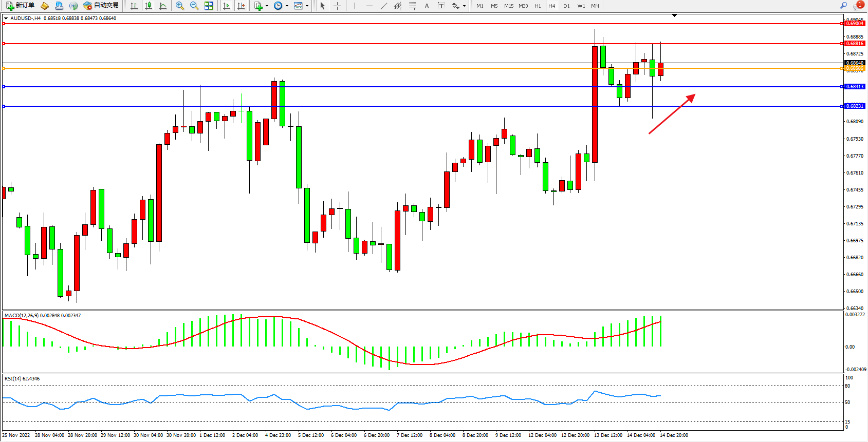Image resolution: width=868 pixels, height=442 pixels.
Task: Expand the periodicity clock dropdown
Action: pyautogui.click(x=287, y=6)
